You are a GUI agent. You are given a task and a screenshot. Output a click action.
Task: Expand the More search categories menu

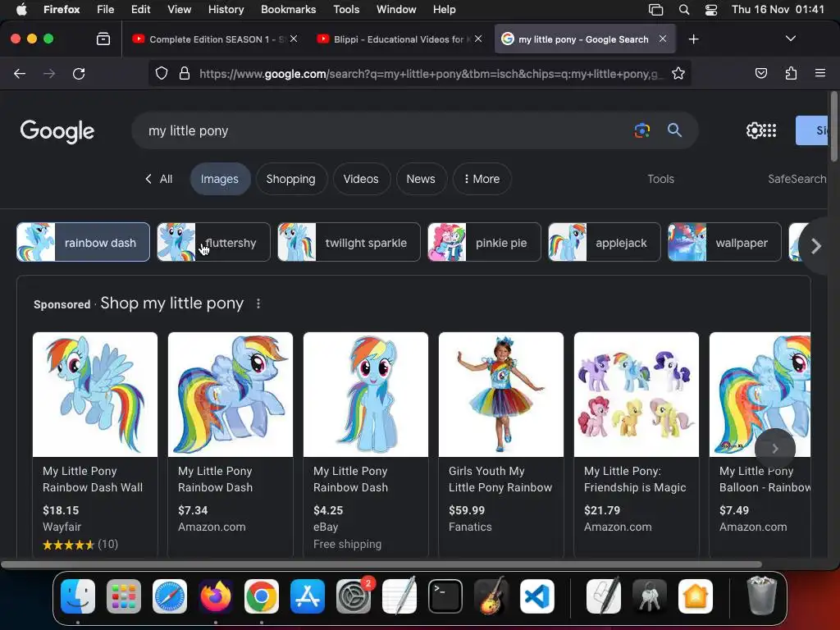[x=482, y=179]
